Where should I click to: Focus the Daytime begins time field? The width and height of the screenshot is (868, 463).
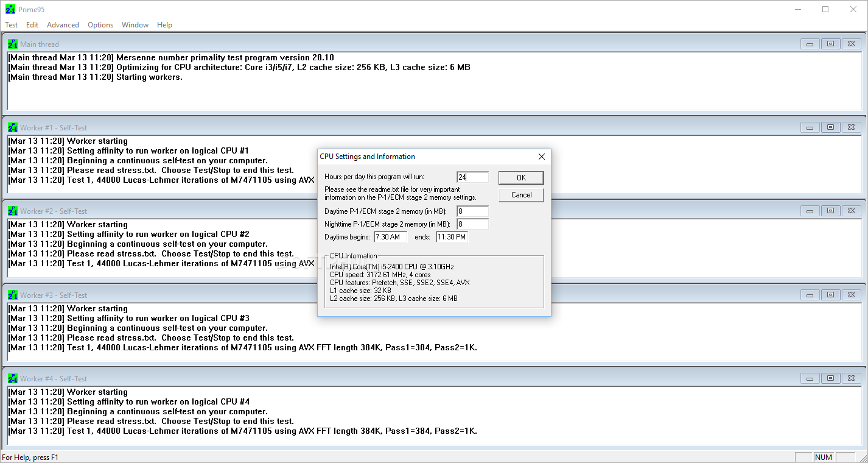(x=390, y=237)
